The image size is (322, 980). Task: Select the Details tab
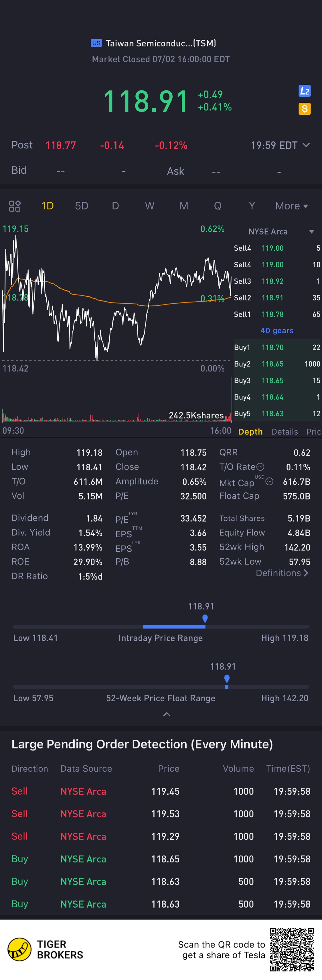click(x=285, y=431)
